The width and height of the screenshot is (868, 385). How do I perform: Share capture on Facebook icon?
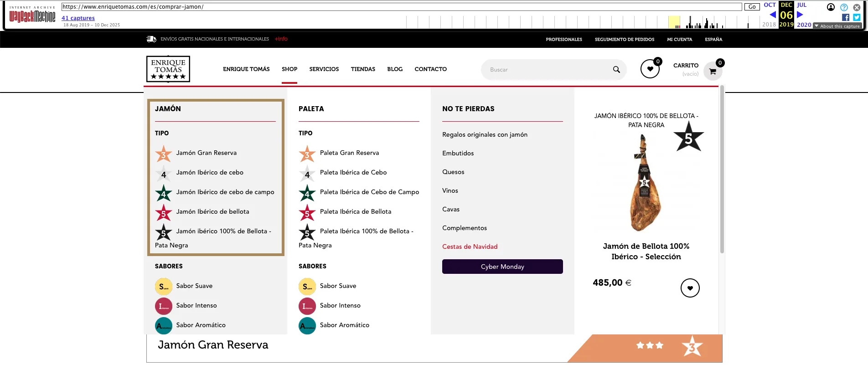coord(846,17)
